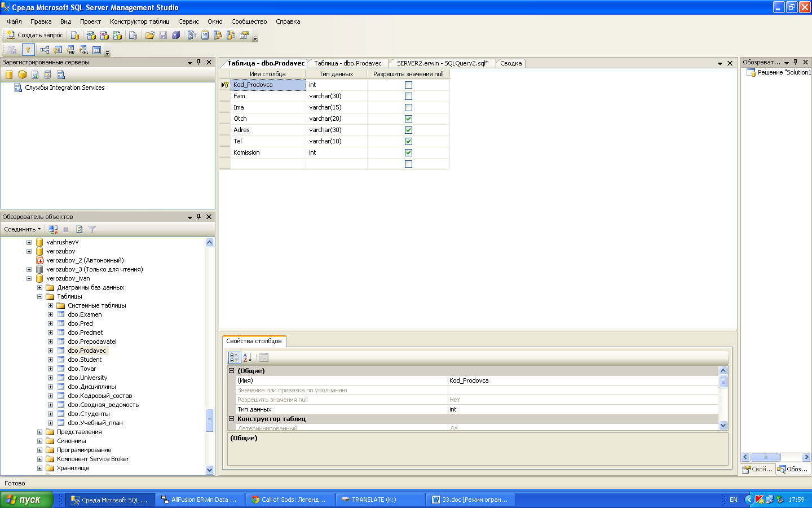812x508 pixels.
Task: Click the Службы Integration Services item
Action: (64, 87)
